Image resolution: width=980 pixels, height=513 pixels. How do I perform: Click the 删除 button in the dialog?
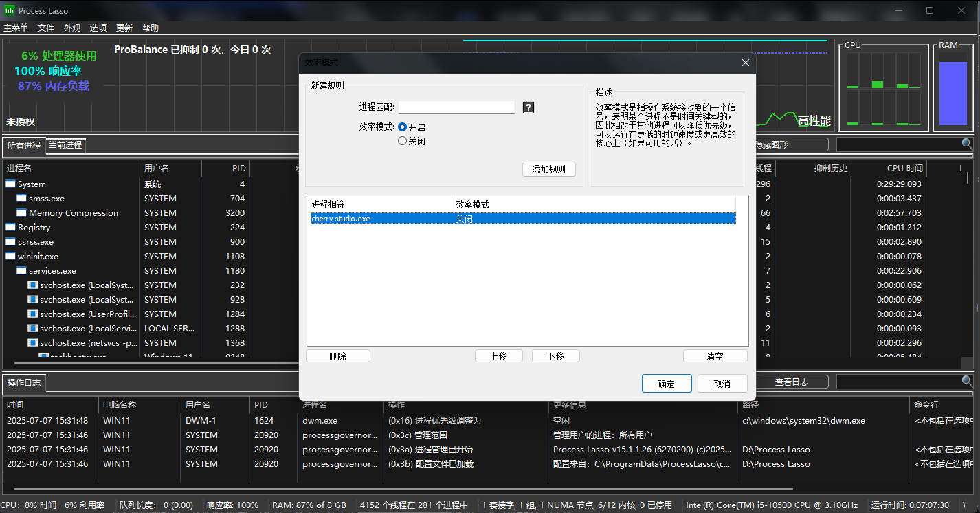(338, 356)
